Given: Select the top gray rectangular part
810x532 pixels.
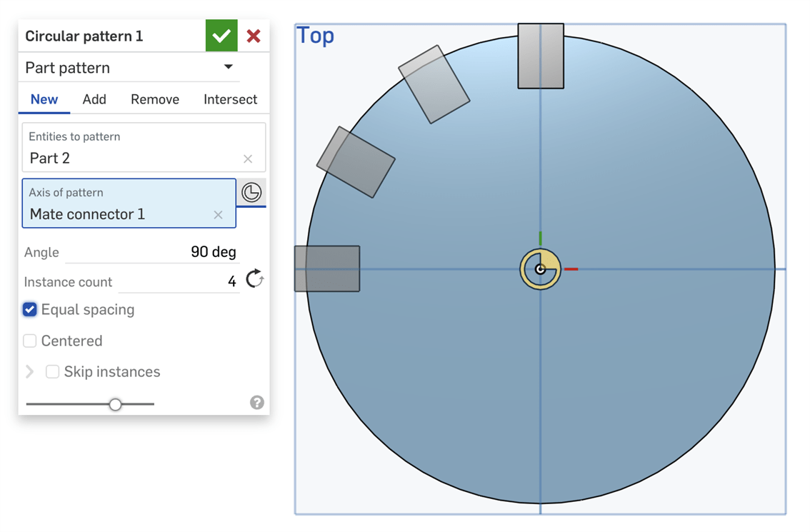Looking at the screenshot, I should pos(541,56).
